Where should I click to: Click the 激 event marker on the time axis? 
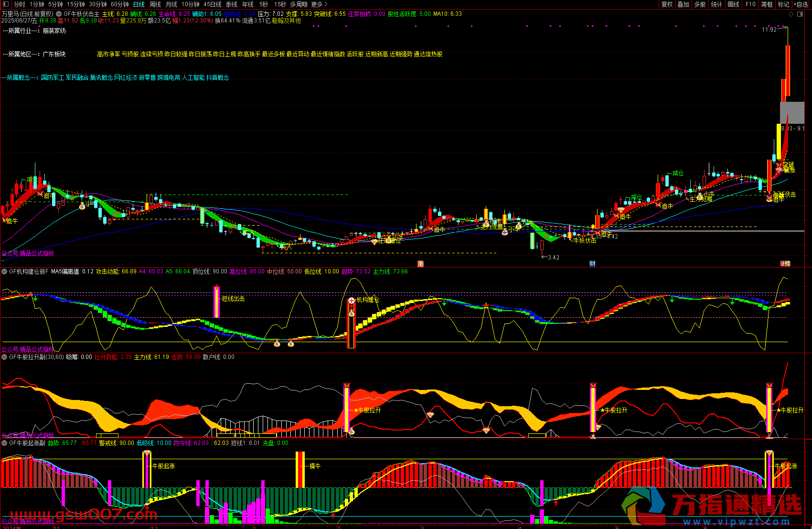(x=421, y=264)
